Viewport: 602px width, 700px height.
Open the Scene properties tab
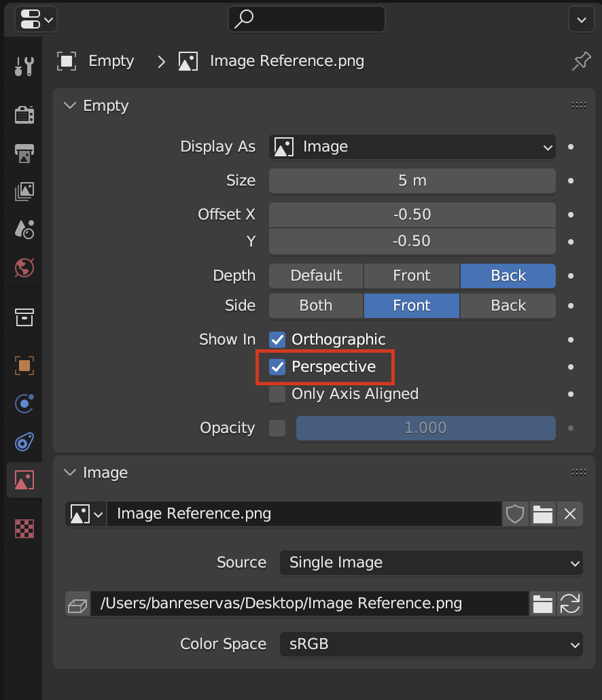24,230
